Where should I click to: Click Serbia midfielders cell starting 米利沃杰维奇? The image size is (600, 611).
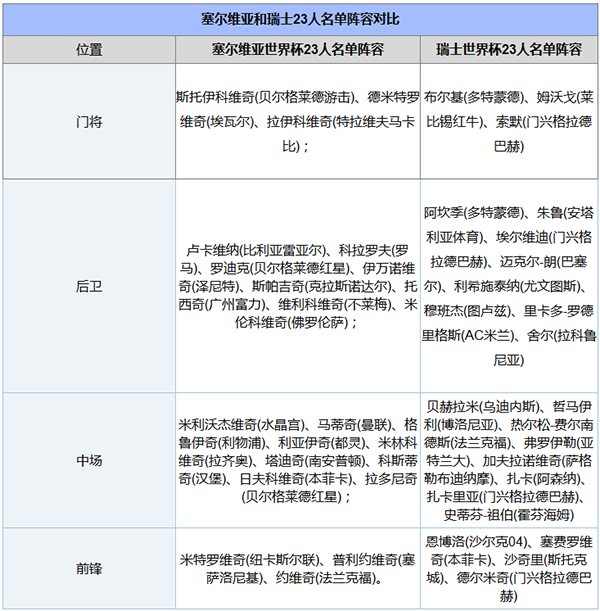tap(298, 461)
